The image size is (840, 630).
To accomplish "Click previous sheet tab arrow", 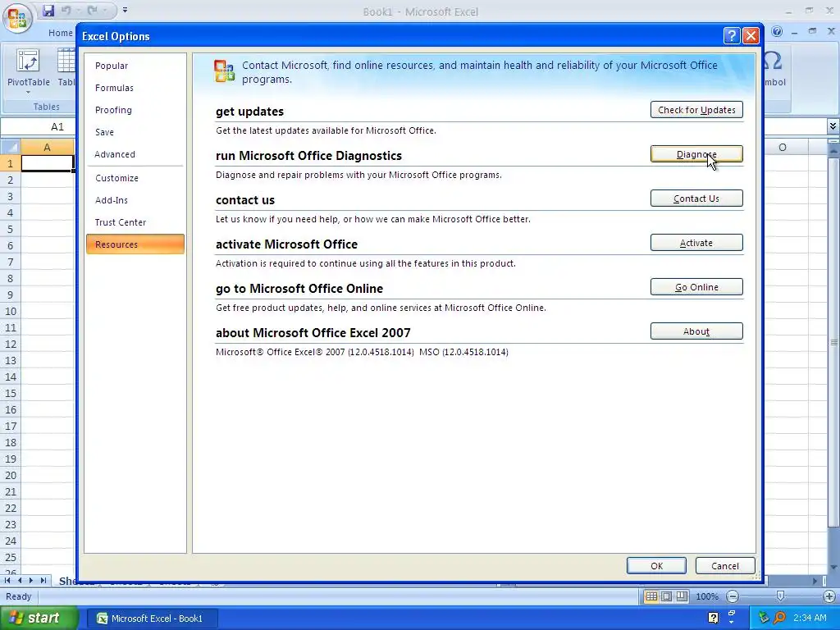I will [20, 581].
